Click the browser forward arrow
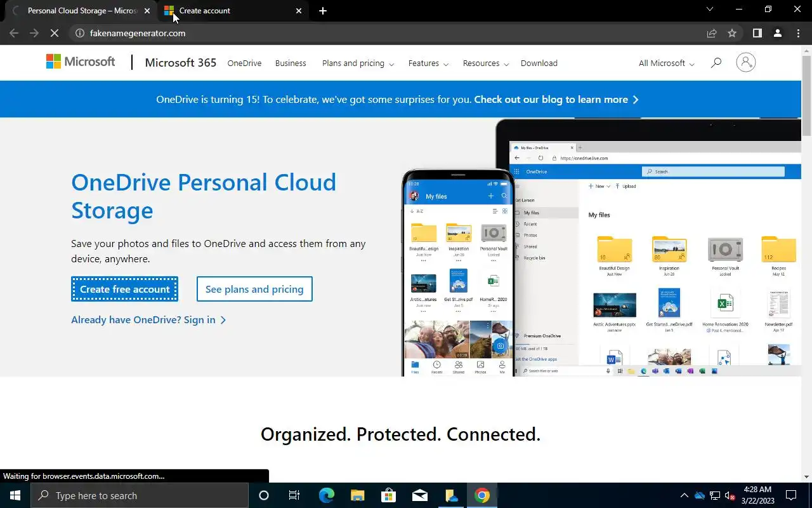This screenshot has width=812, height=508. pyautogui.click(x=34, y=33)
